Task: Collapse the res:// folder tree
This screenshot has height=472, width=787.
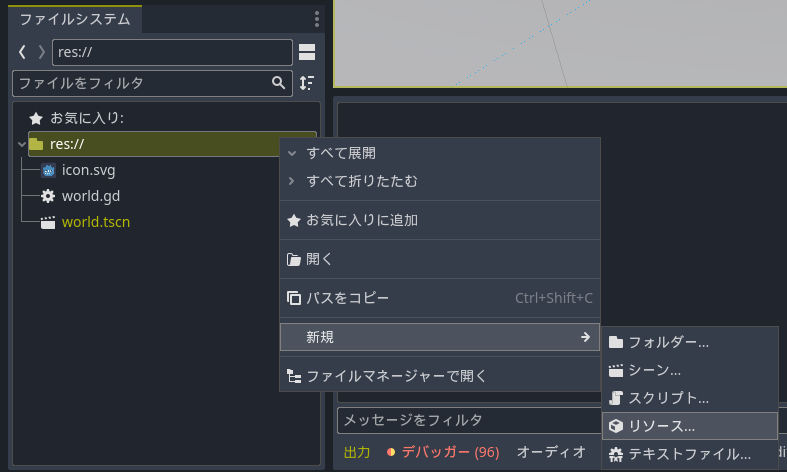Action: [22, 145]
